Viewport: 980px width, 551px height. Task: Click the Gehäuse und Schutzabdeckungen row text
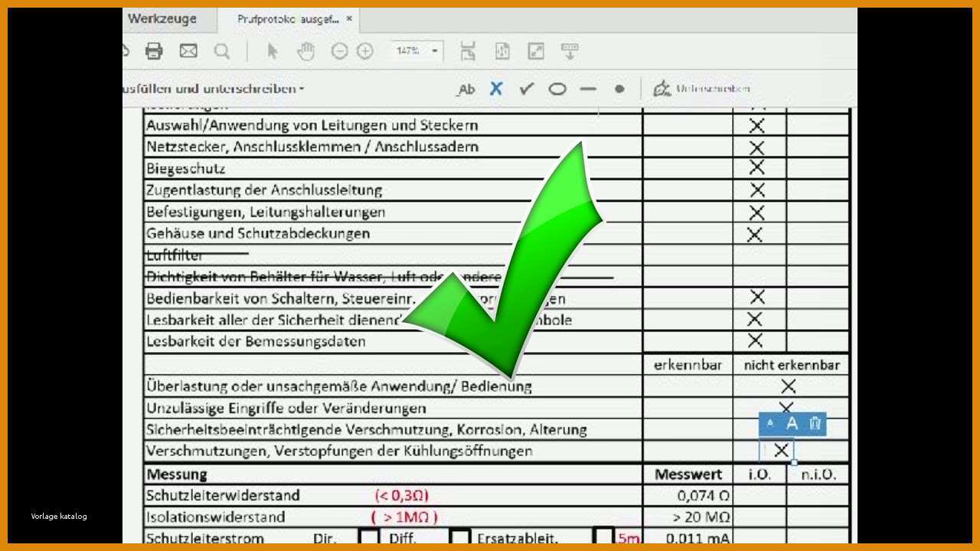pos(258,233)
